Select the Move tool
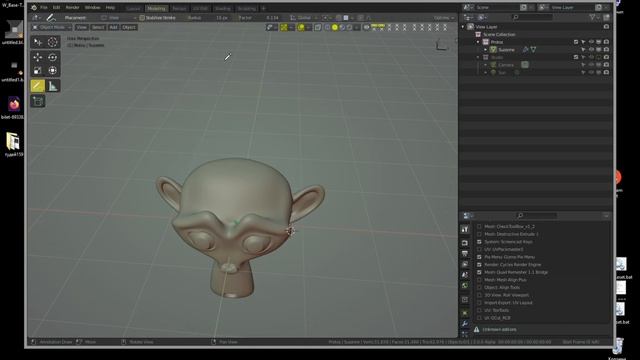Viewport: 640px width, 360px height. point(38,58)
